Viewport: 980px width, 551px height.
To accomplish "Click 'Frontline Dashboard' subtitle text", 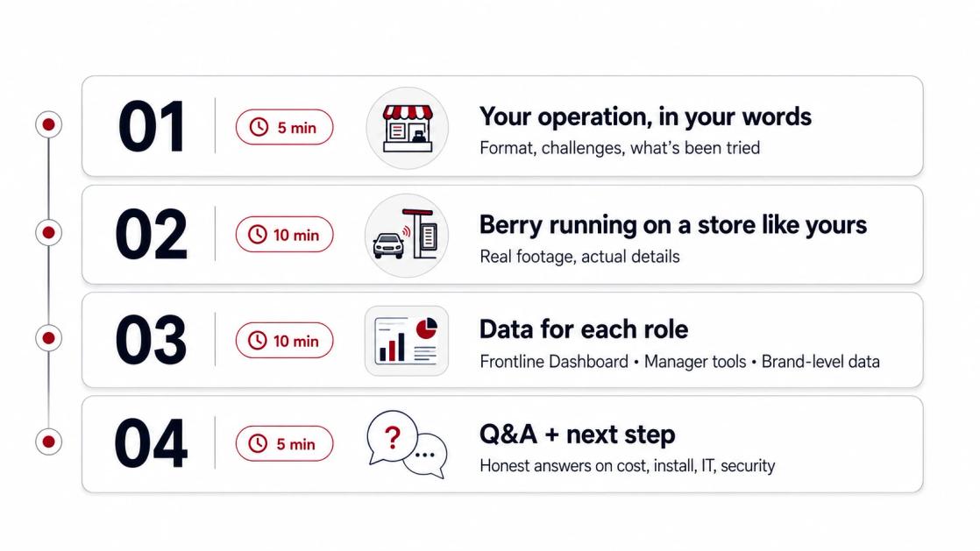I will pyautogui.click(x=554, y=362).
